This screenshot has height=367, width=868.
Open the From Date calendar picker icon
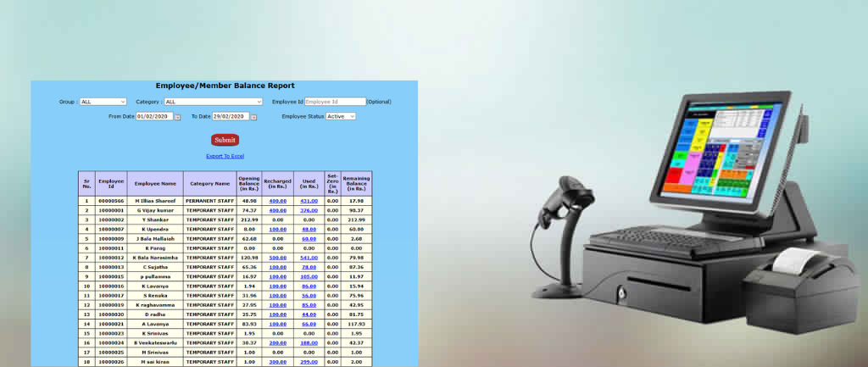click(x=178, y=116)
